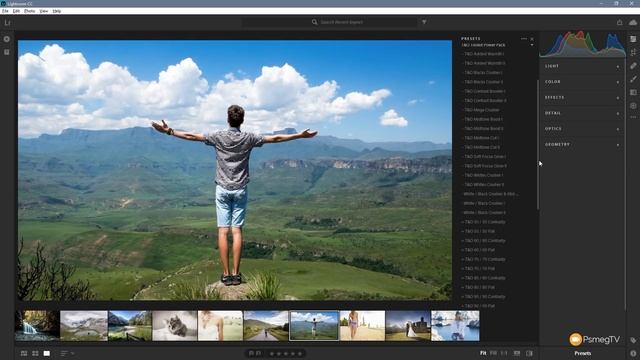Set third star rating
The height and width of the screenshot is (360, 640).
click(286, 354)
